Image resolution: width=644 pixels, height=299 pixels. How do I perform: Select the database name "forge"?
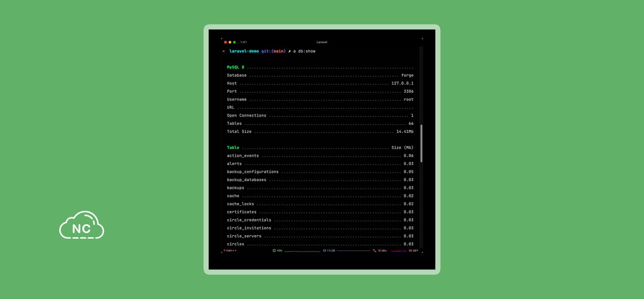tap(408, 75)
